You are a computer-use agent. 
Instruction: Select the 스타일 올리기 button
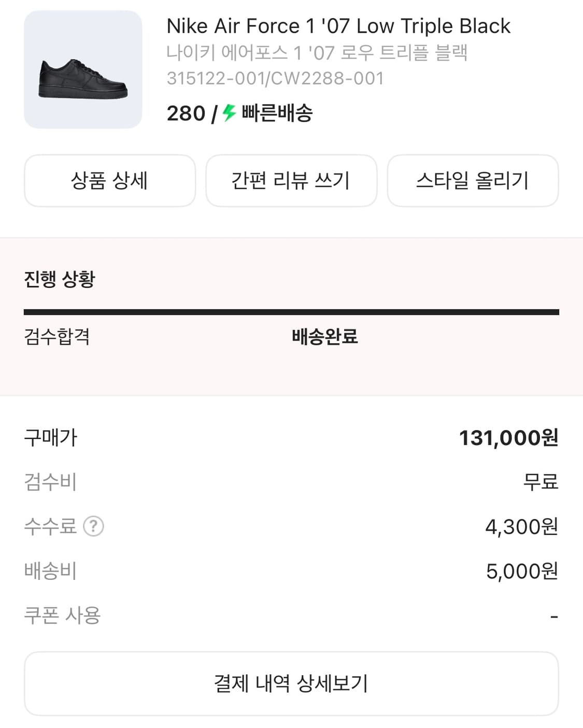(472, 181)
